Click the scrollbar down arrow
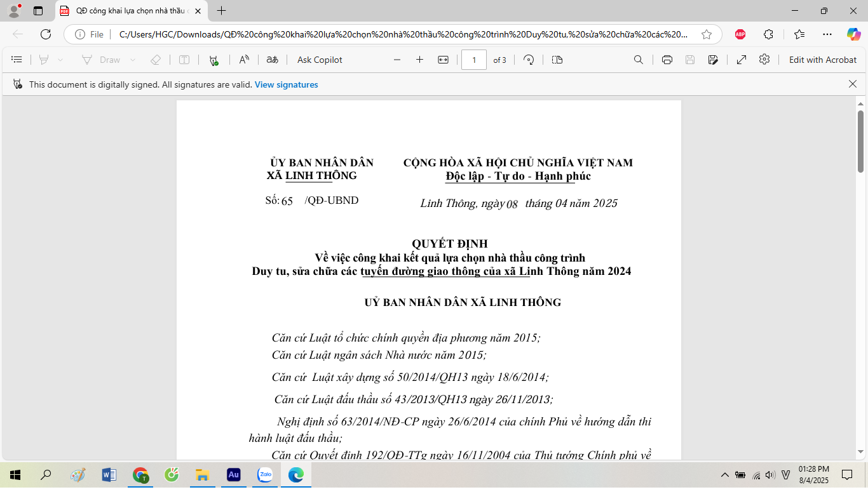Screen dimensions: 868x499 coord(860,452)
